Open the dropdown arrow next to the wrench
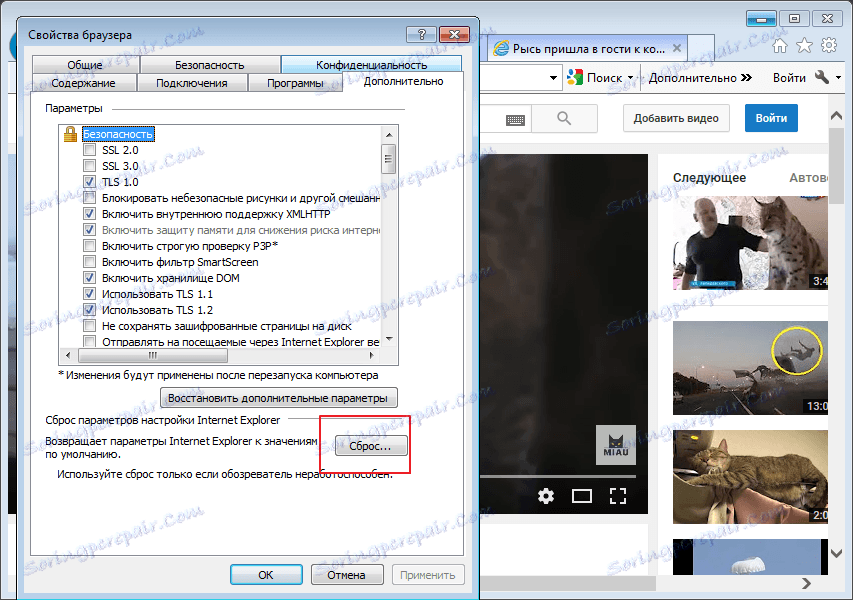This screenshot has height=600, width=853. tap(838, 78)
